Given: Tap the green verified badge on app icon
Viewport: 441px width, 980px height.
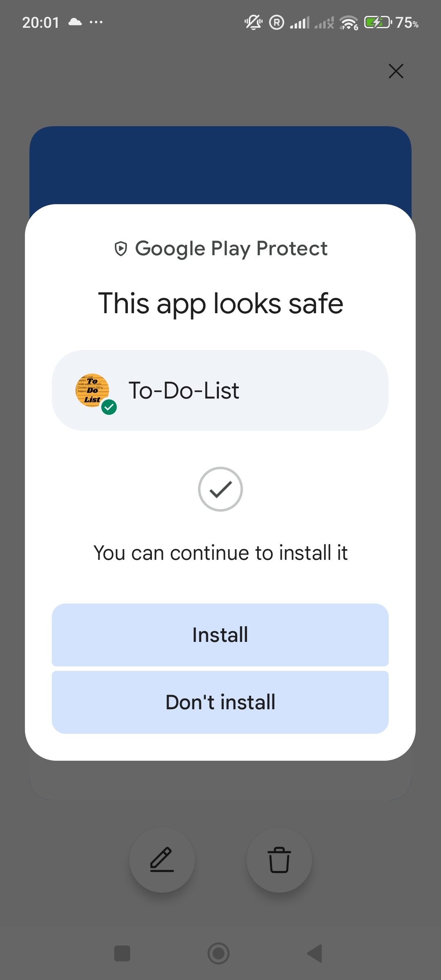Looking at the screenshot, I should (109, 407).
